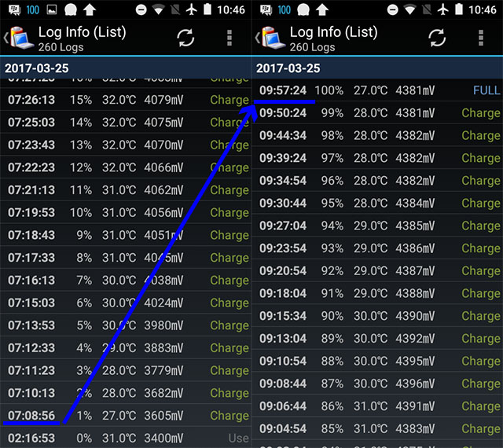
Task: Tap the Log Info (List) title in right panel
Action: pos(333,33)
